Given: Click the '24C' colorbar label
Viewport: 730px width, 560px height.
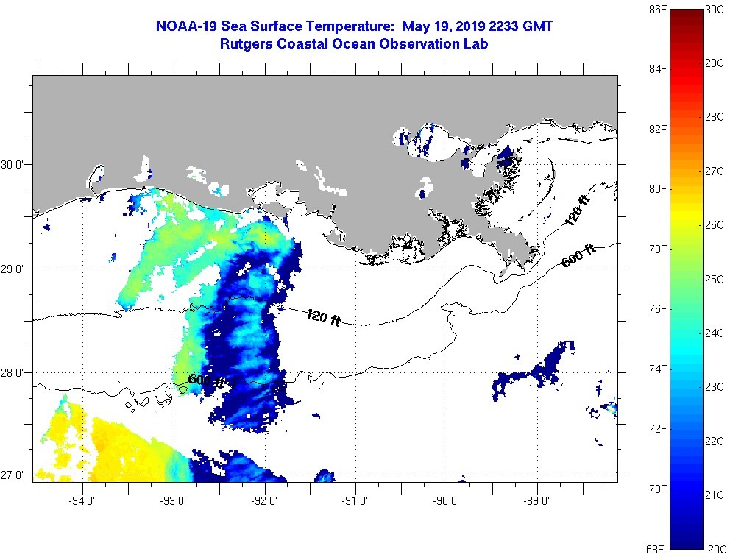Looking at the screenshot, I should pyautogui.click(x=715, y=333).
